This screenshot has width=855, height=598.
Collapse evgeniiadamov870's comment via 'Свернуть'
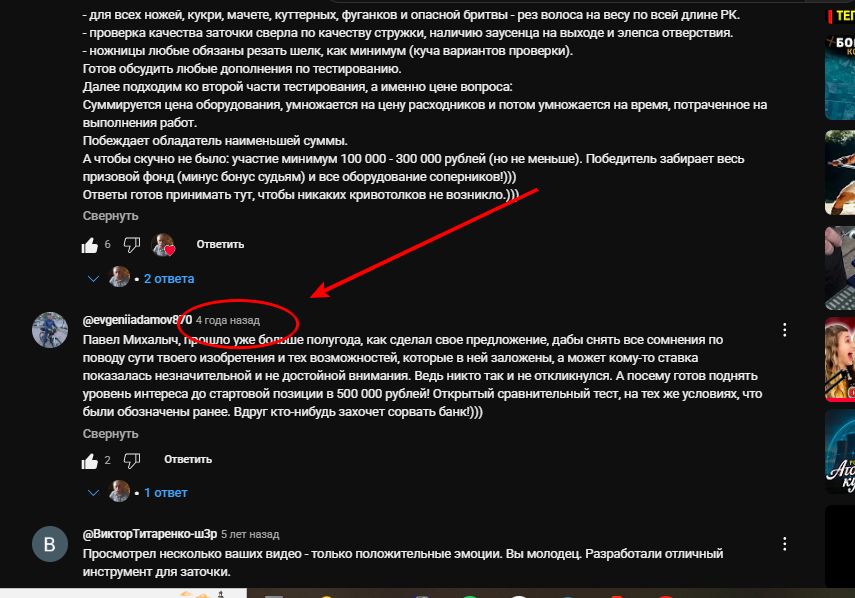pos(111,434)
